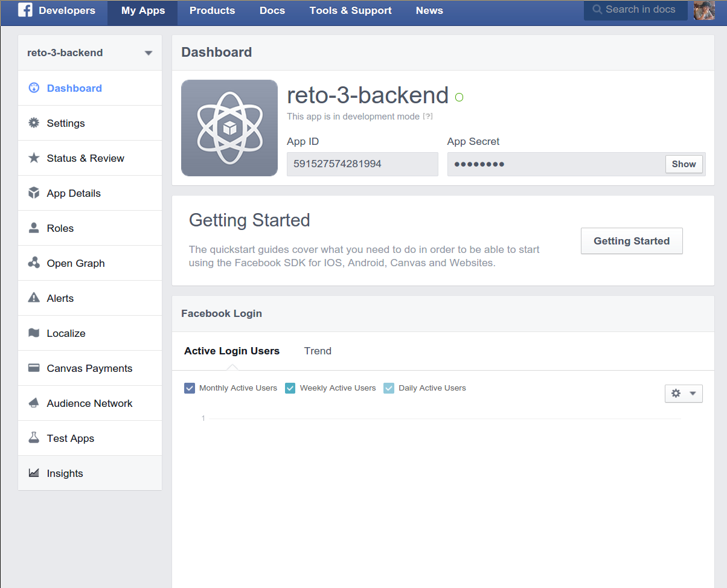The image size is (727, 588).
Task: Open Settings from the sidebar
Action: (x=90, y=123)
